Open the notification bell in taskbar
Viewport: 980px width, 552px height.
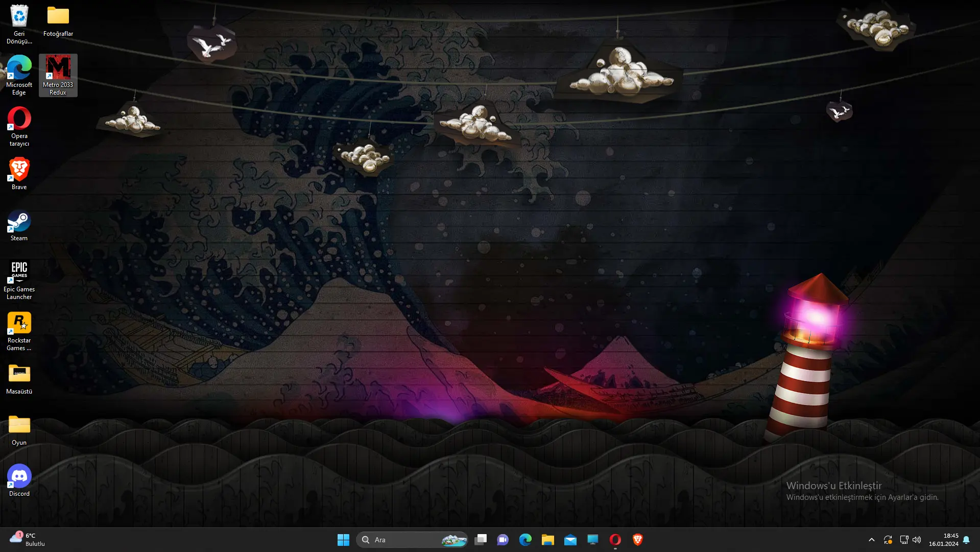tap(966, 540)
